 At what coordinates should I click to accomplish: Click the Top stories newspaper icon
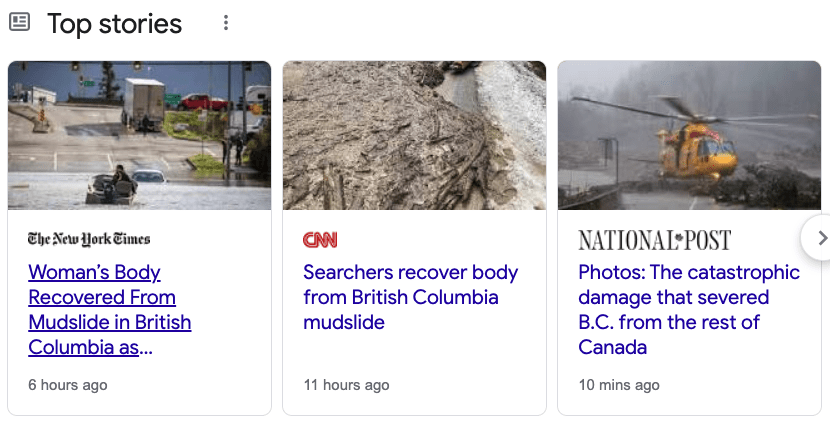pyautogui.click(x=19, y=22)
